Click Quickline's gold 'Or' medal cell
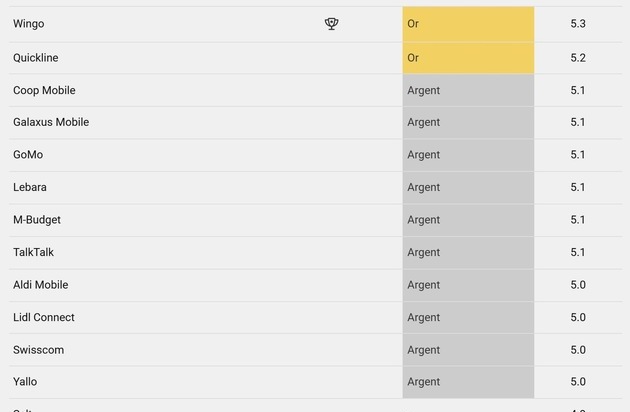The height and width of the screenshot is (412, 630). pos(468,58)
